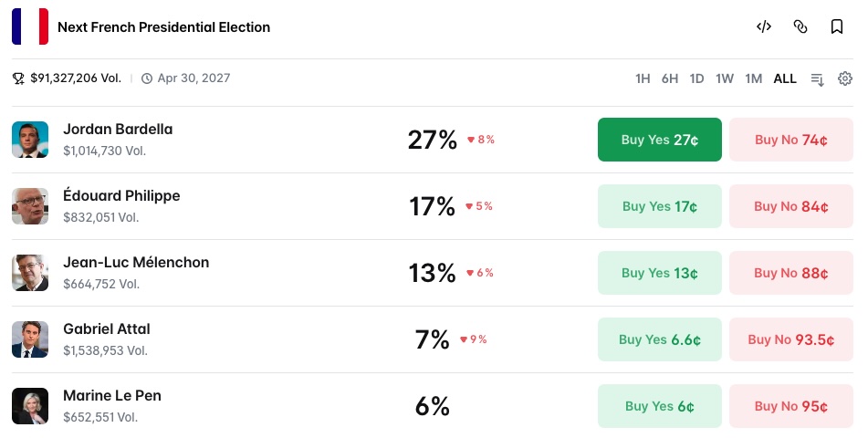Buy Yes 13¢ for Jean-Luc Mélenchon
This screenshot has height=438, width=868.
point(660,273)
